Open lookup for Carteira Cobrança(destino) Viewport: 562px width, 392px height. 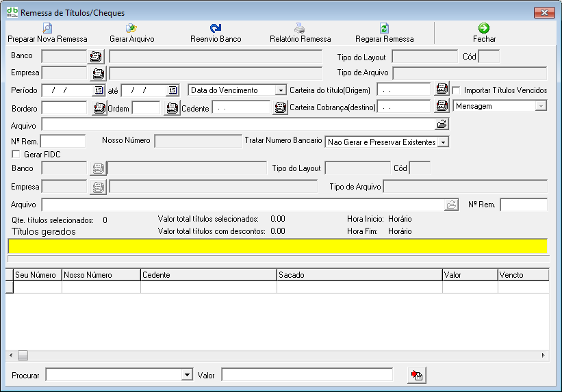442,106
